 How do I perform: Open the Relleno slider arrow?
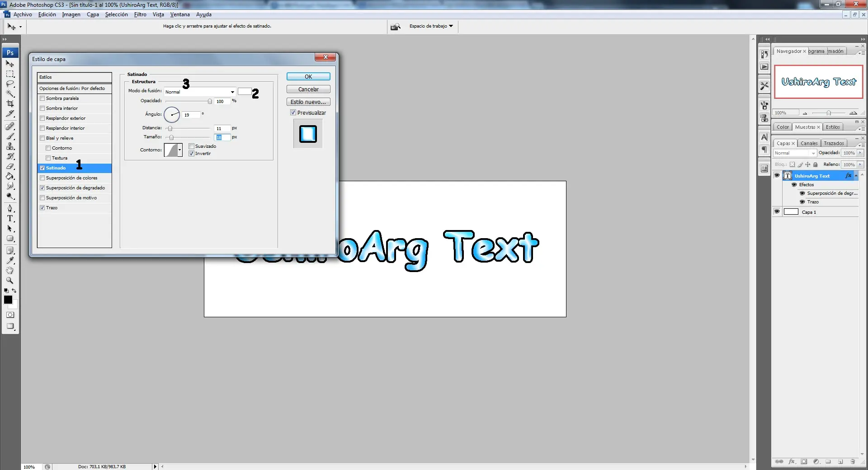click(860, 164)
